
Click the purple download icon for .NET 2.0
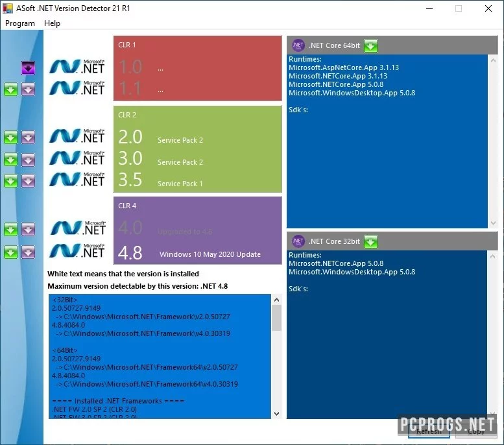tap(29, 138)
